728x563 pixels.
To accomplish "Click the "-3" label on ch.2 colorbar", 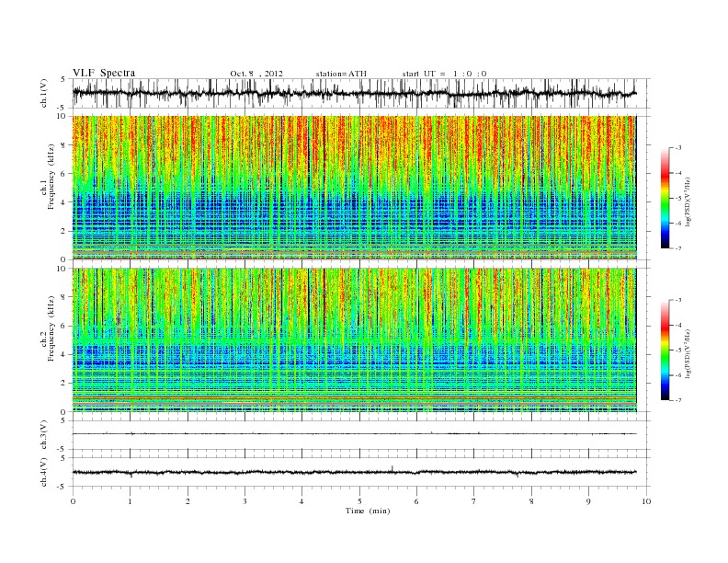I will coord(677,300).
